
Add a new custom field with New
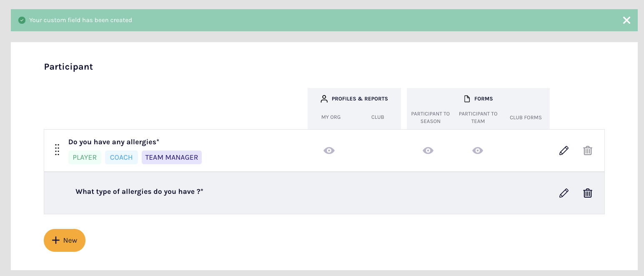pos(65,241)
